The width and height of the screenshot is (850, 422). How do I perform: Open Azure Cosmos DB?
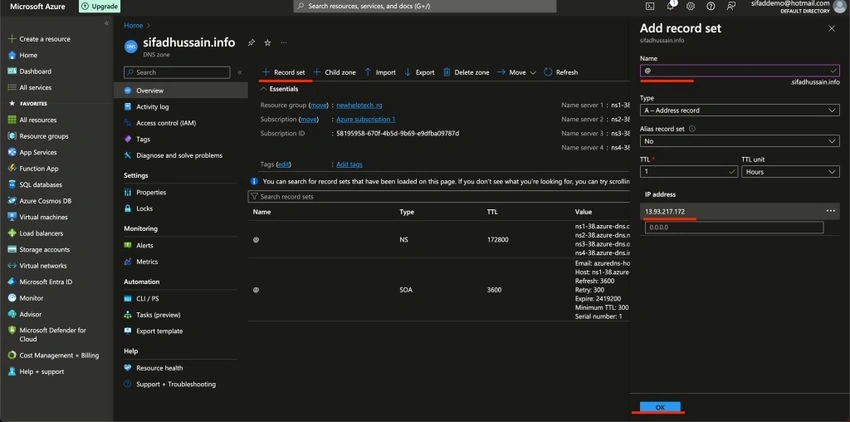pyautogui.click(x=40, y=201)
